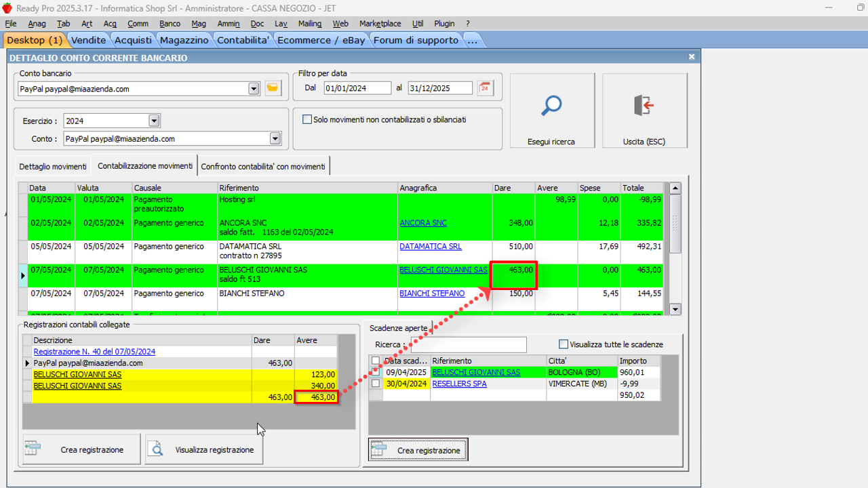The width and height of the screenshot is (868, 488).
Task: Click the strawberry Ready Pro app icon
Action: [7, 7]
